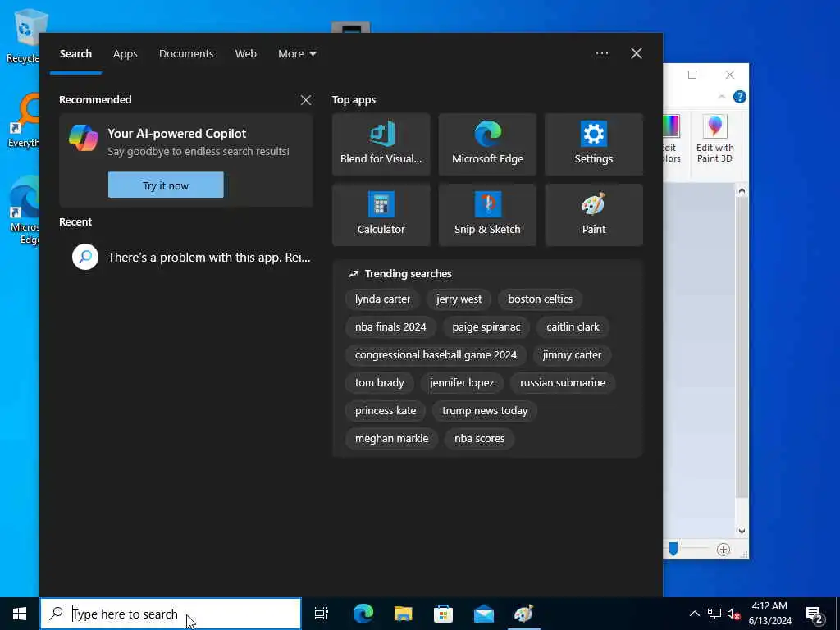This screenshot has width=840, height=630.
Task: Click Paint scrollbar down arrow
Action: pos(742,532)
